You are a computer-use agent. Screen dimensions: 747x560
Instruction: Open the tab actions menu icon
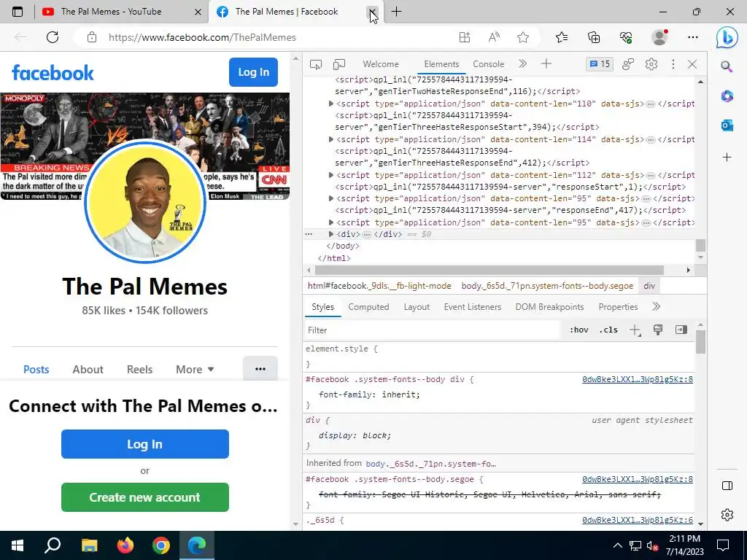pos(18,12)
